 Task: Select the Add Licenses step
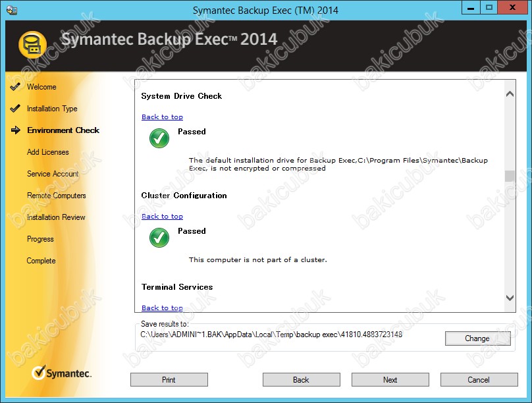point(48,152)
